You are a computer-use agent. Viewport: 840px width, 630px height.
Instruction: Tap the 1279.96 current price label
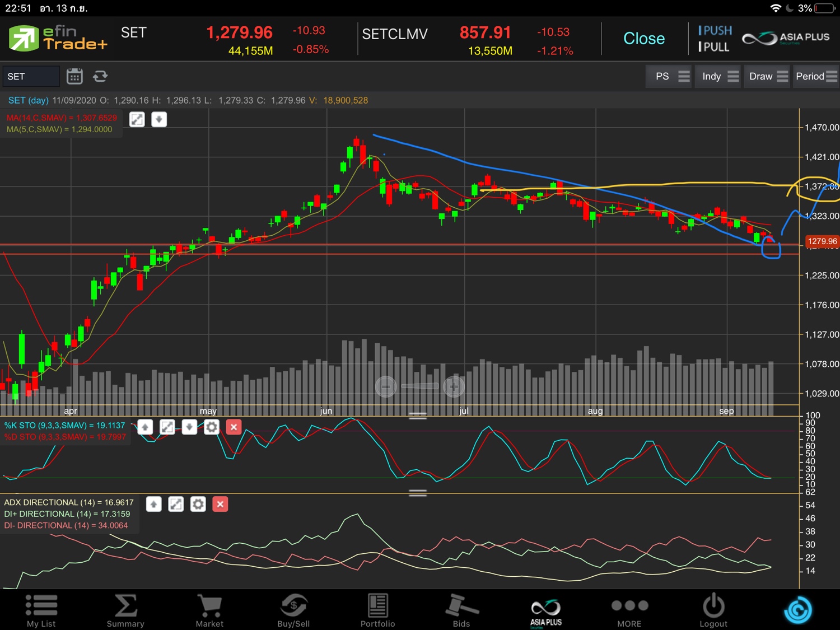(822, 241)
